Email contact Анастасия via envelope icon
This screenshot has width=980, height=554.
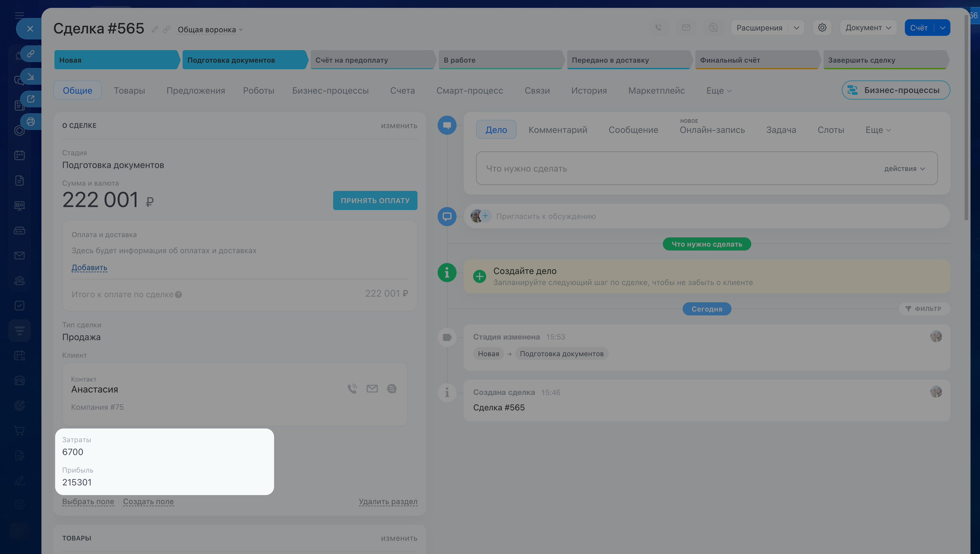[372, 388]
